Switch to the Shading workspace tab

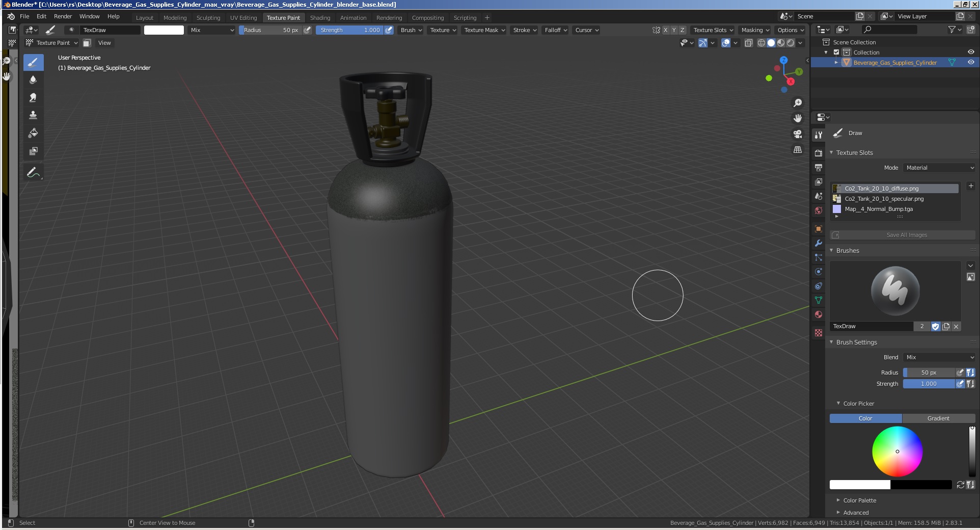point(320,17)
